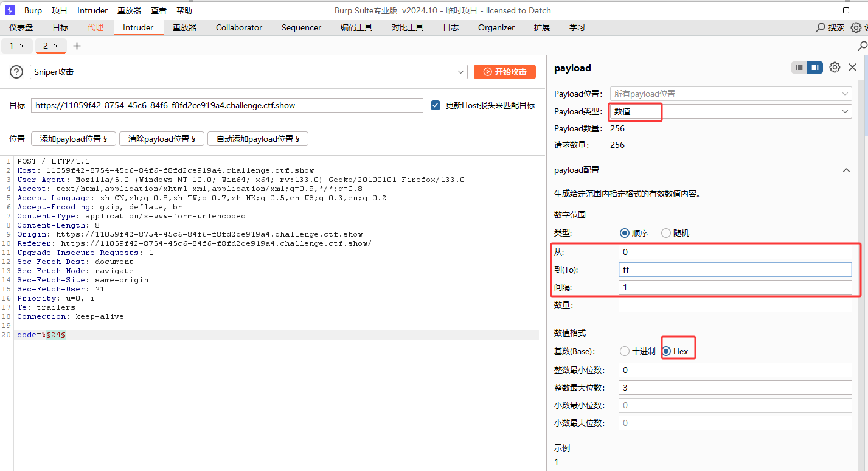Open the 重放器 menu in menu bar
The image size is (868, 471).
coord(129,10)
